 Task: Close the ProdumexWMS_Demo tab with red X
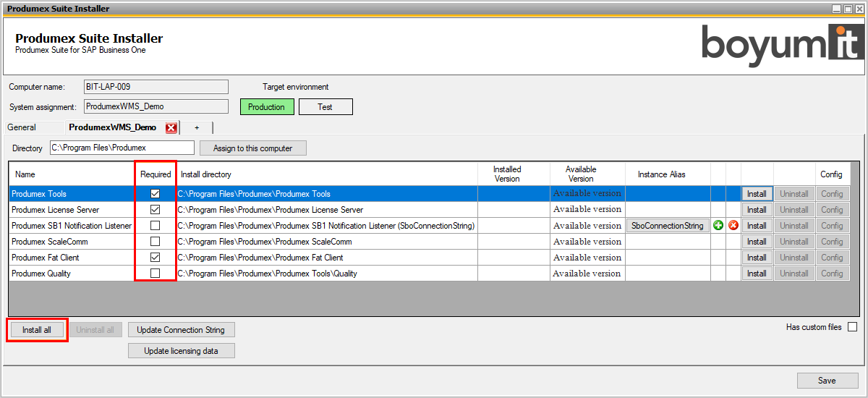(171, 128)
